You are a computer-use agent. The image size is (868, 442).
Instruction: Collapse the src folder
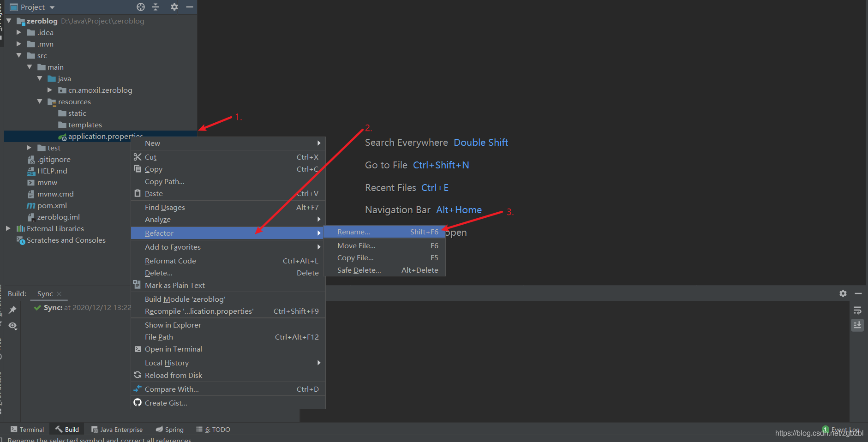pyautogui.click(x=19, y=55)
